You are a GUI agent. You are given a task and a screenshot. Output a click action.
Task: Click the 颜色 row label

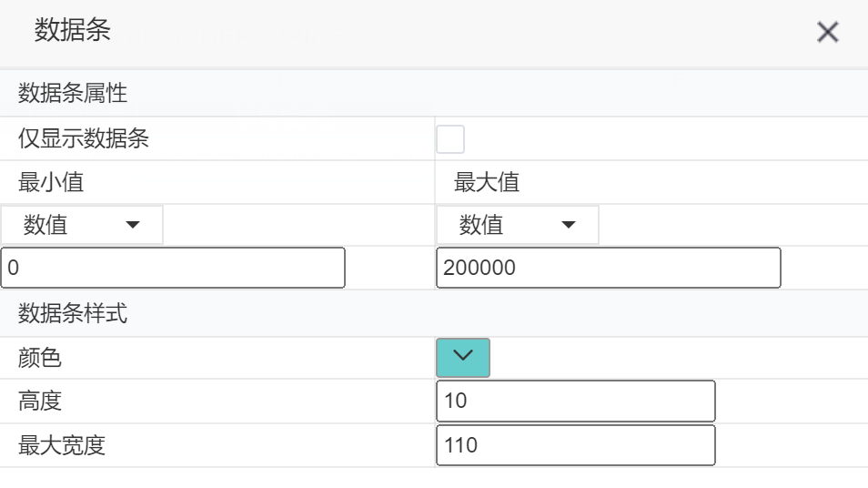tap(39, 357)
